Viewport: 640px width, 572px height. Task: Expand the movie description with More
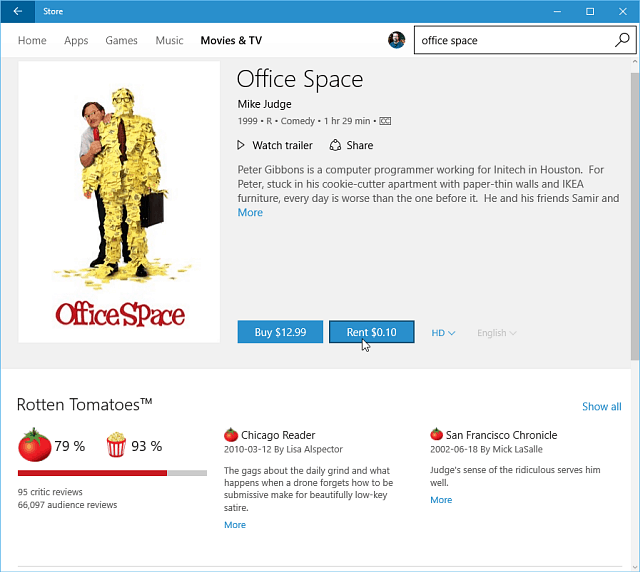pyautogui.click(x=250, y=212)
